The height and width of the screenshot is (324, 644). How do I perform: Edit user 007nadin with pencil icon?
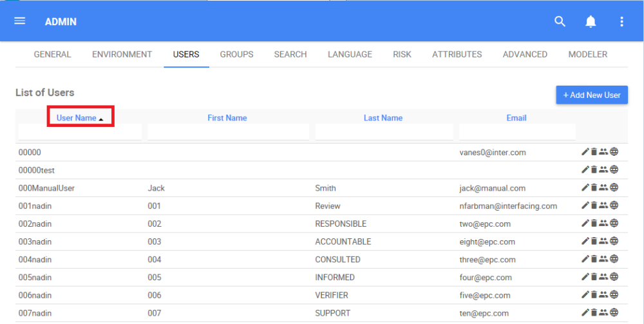click(x=585, y=313)
